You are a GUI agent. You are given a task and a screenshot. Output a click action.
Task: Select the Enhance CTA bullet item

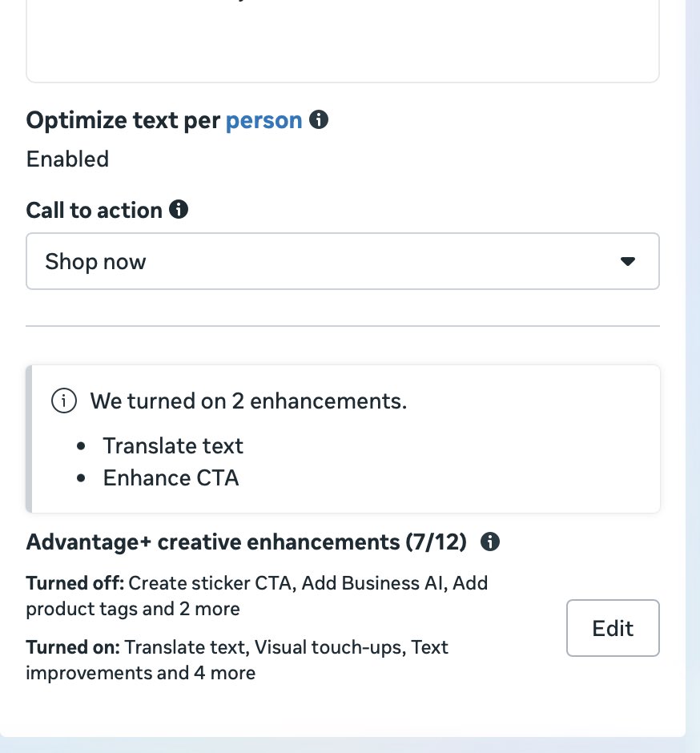[171, 478]
